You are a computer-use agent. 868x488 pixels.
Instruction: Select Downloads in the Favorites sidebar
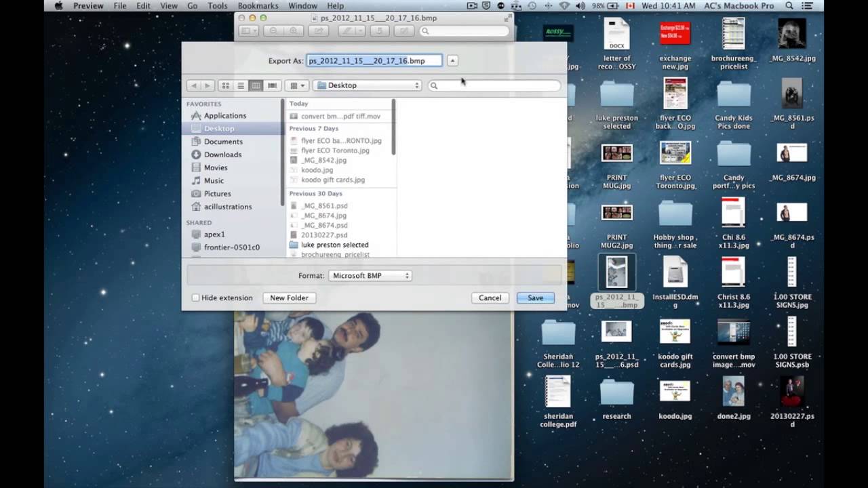(x=222, y=155)
